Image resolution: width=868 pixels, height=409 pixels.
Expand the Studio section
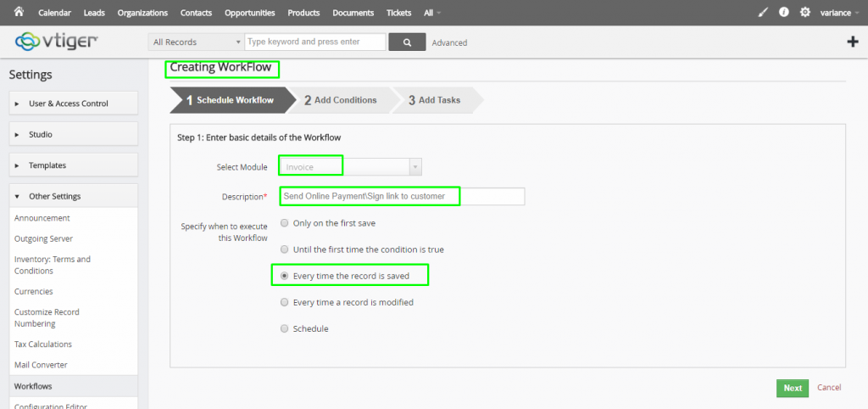[x=74, y=134]
